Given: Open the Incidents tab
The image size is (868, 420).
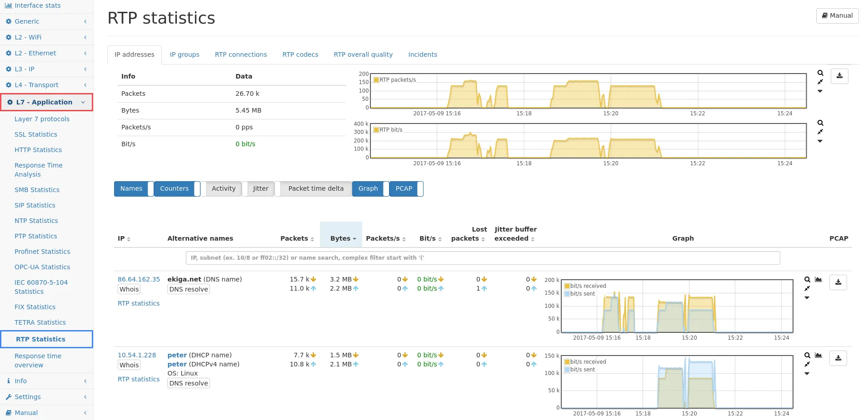Looking at the screenshot, I should [x=422, y=54].
